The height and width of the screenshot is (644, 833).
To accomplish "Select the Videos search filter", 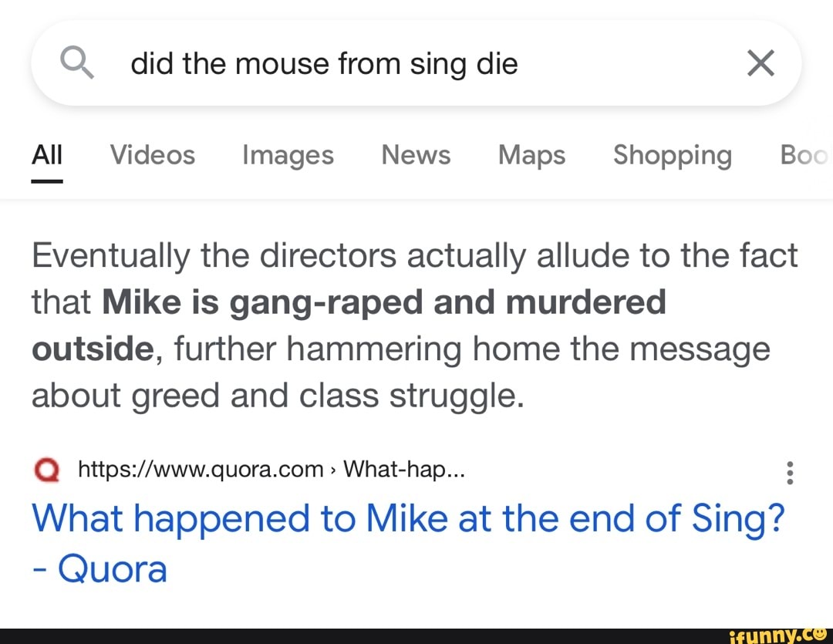I will [152, 155].
